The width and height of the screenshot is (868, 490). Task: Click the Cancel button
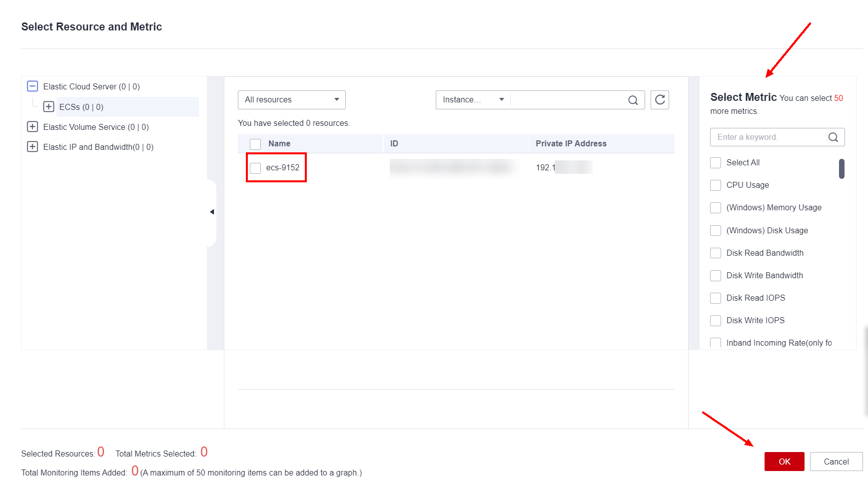(836, 462)
